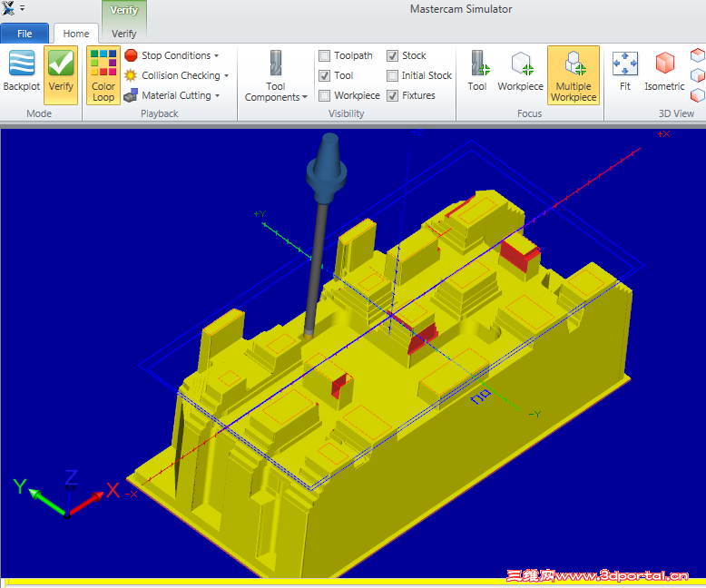The width and height of the screenshot is (706, 588).
Task: Click the yellow progress bar at bottom
Action: (x=353, y=583)
